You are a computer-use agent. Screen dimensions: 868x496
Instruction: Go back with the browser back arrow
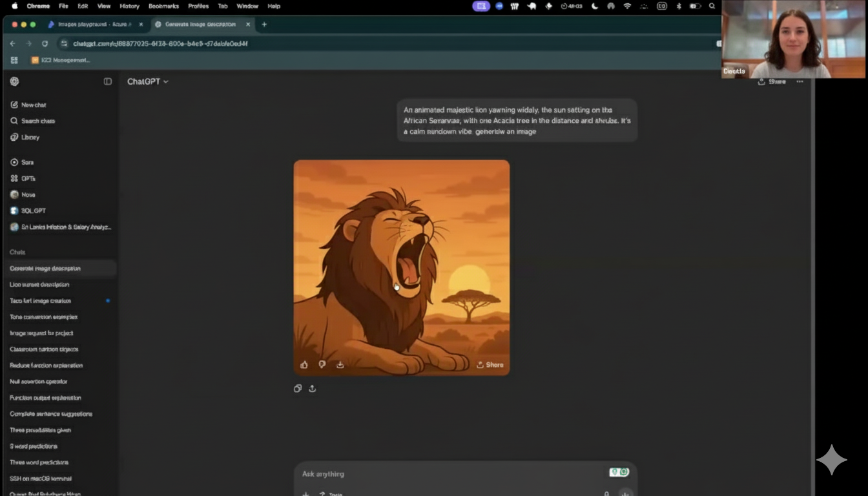point(12,43)
